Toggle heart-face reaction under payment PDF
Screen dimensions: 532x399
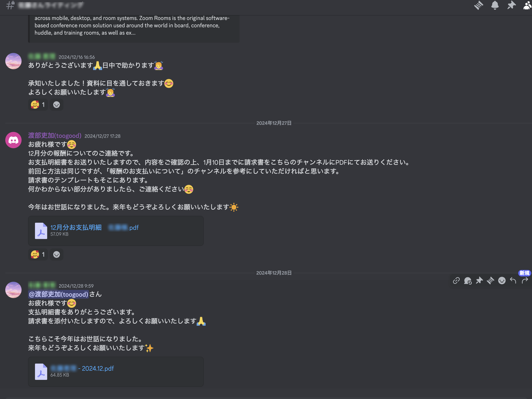[x=38, y=254]
